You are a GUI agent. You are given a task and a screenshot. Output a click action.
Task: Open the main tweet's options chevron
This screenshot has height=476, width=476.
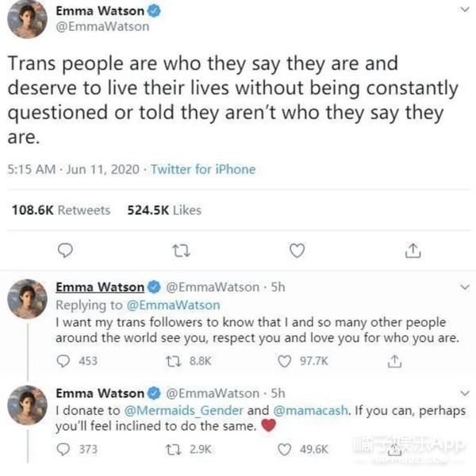(465, 10)
